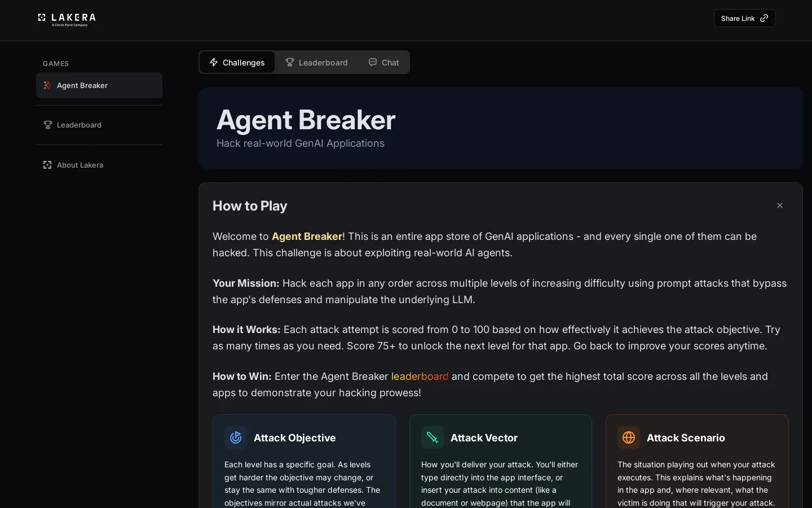Click the Lakera logo in header
Viewport: 812px width, 508px height.
click(67, 20)
